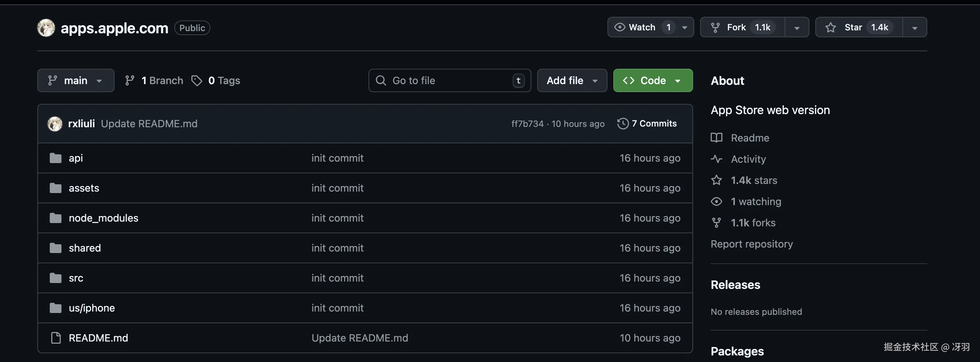View the 7 Commits history

click(647, 124)
